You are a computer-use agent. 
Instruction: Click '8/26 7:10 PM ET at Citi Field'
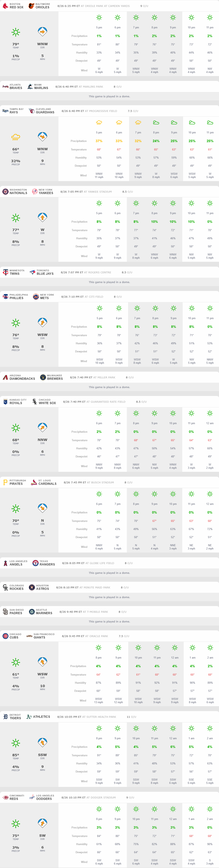pyautogui.click(x=82, y=297)
